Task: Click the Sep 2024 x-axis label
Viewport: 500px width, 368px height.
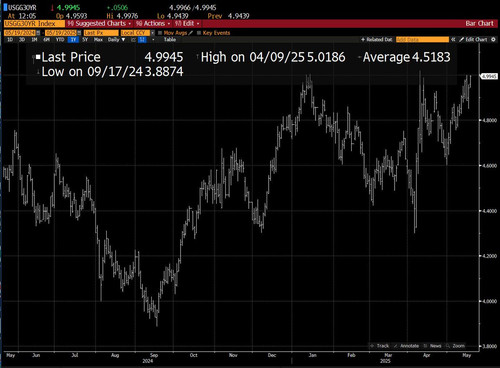Action: [x=154, y=355]
